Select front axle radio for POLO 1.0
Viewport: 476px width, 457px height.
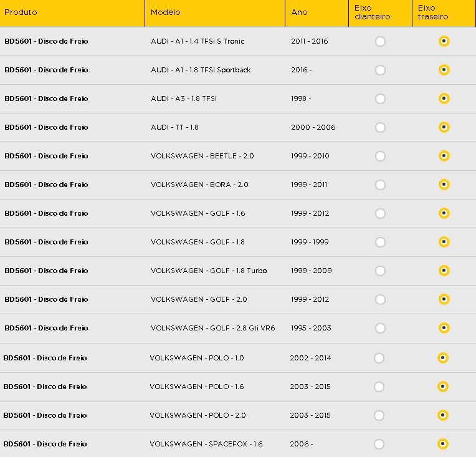379,358
